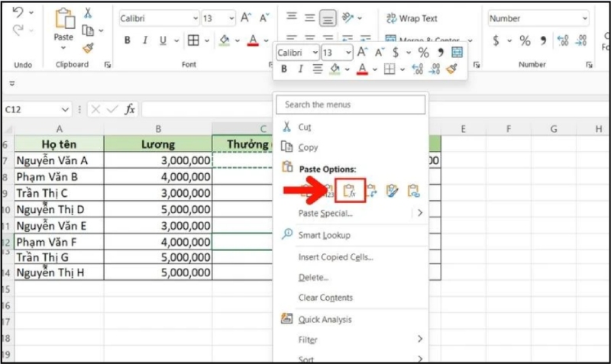Click the red Font Color button in mini toolbar
Viewport: 611px width, 364px height.
[x=360, y=69]
